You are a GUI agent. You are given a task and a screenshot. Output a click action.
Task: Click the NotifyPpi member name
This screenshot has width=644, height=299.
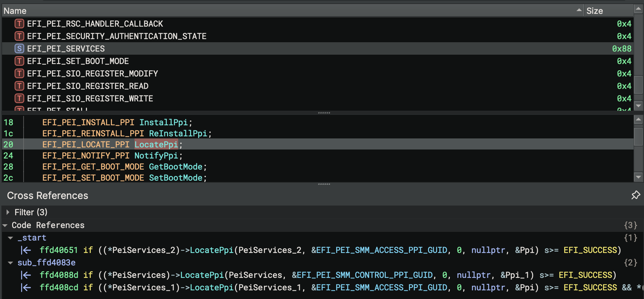pos(156,156)
